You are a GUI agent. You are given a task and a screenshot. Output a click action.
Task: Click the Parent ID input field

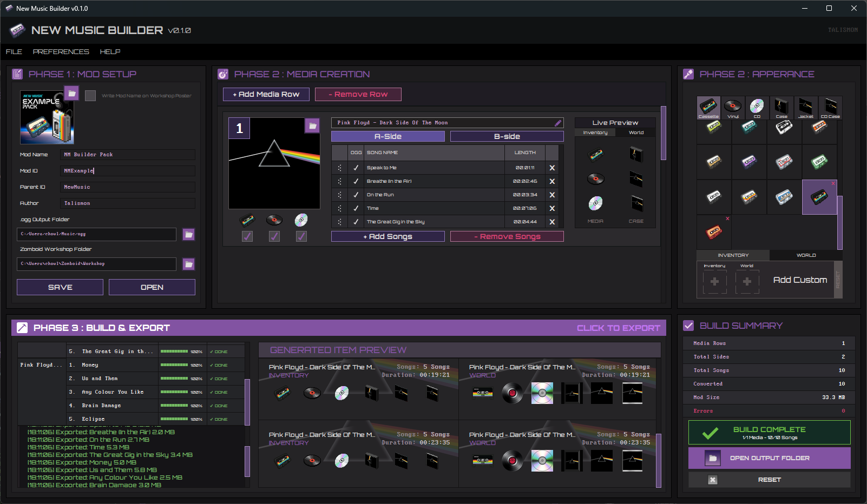(128, 187)
